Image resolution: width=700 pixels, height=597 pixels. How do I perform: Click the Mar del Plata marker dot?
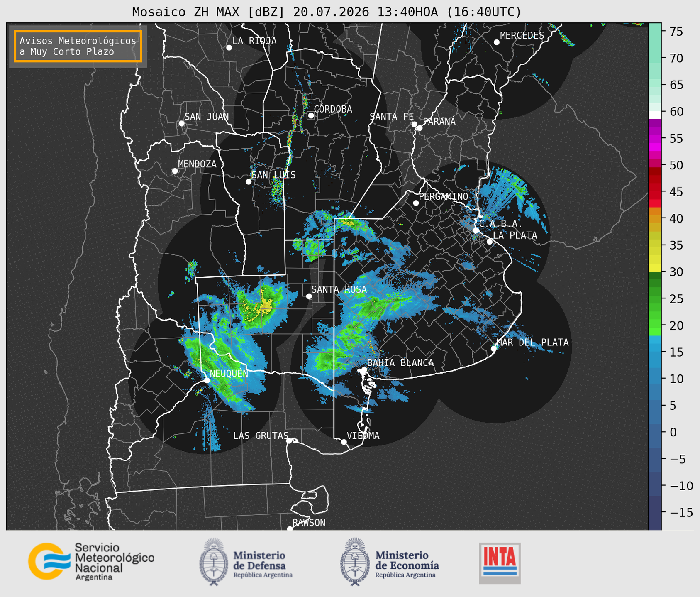(494, 349)
